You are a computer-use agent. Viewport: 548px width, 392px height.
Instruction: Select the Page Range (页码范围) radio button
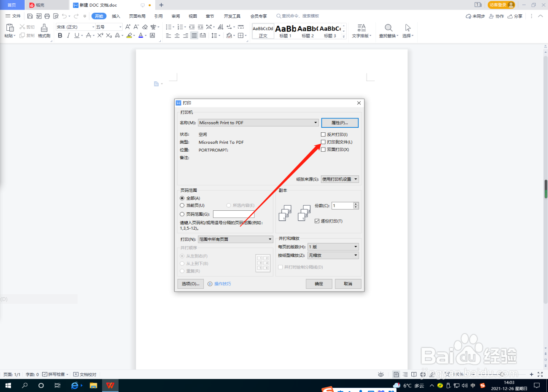[x=182, y=214]
